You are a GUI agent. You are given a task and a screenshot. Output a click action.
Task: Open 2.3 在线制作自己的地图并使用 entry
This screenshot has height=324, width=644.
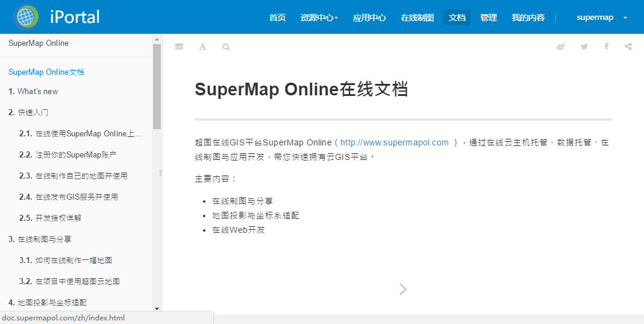73,176
